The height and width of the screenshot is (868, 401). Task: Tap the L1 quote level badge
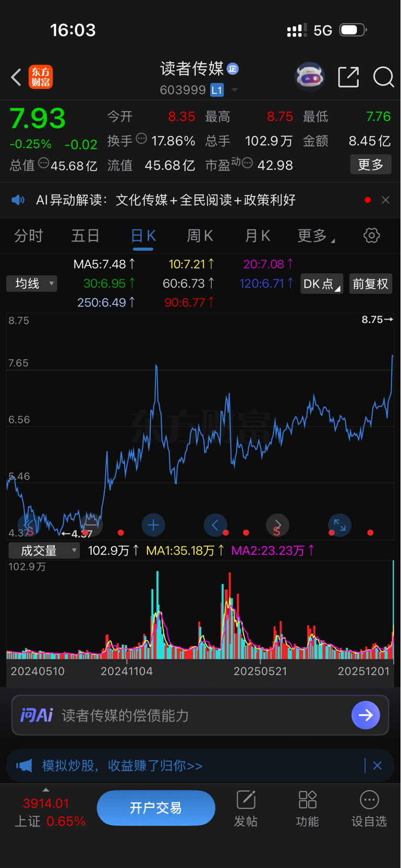point(217,90)
